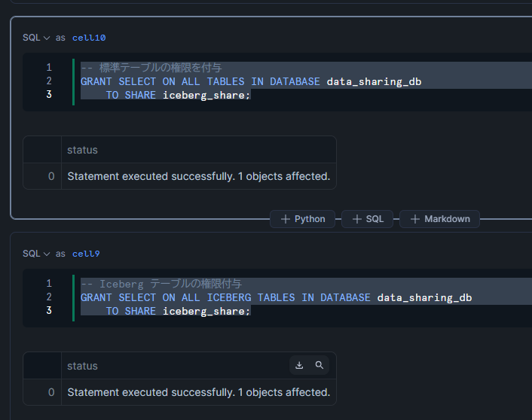Click TO SHARE iceberg_share line in cell10
The width and height of the screenshot is (532, 420).
coord(178,96)
